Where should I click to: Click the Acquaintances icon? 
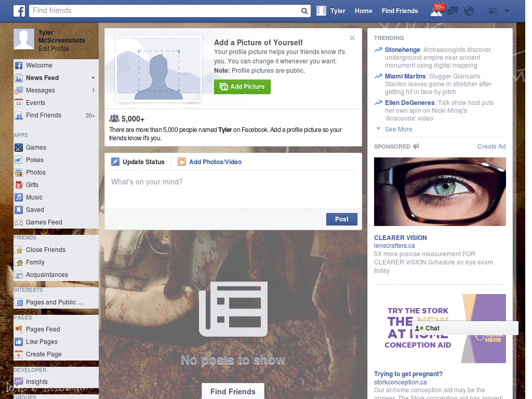(19, 275)
